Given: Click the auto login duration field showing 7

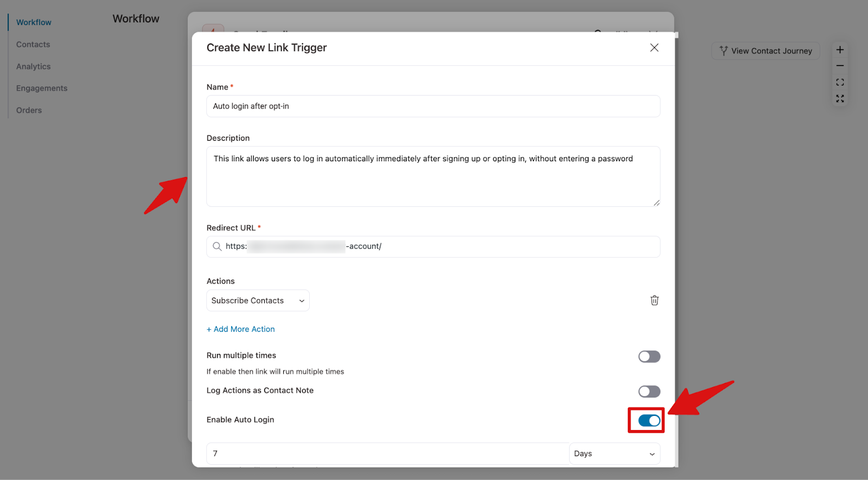Looking at the screenshot, I should [388, 454].
